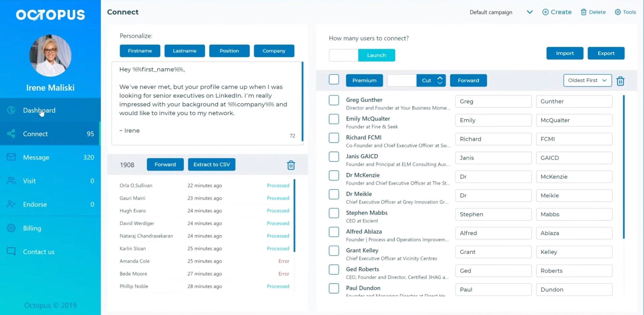Edit the McQualter last name field

(574, 120)
